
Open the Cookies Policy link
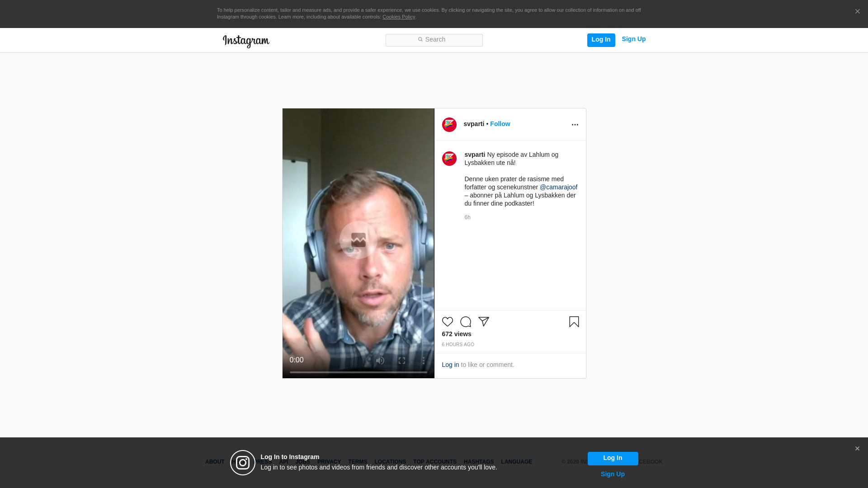click(x=399, y=17)
